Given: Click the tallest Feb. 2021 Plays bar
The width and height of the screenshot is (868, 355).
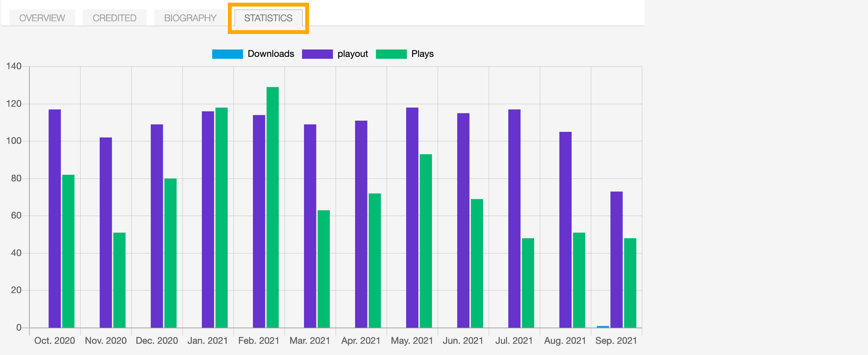Looking at the screenshot, I should [x=273, y=207].
